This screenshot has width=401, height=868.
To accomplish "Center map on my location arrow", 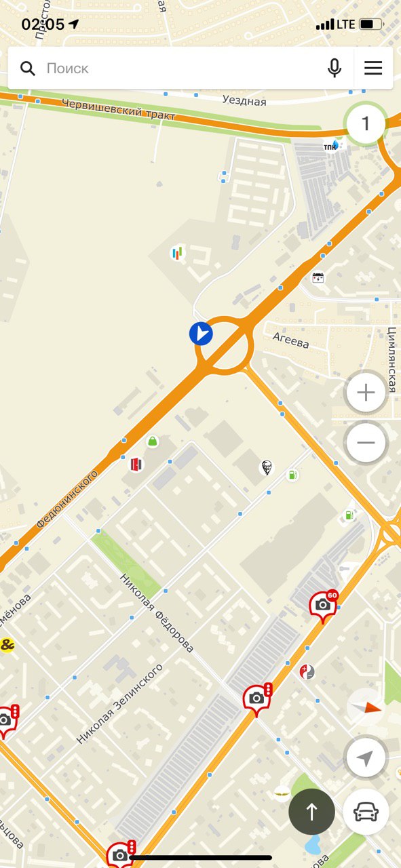I will (x=366, y=759).
